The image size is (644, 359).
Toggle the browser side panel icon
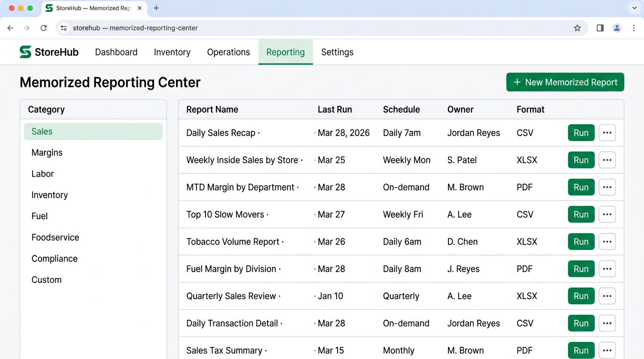pyautogui.click(x=600, y=28)
